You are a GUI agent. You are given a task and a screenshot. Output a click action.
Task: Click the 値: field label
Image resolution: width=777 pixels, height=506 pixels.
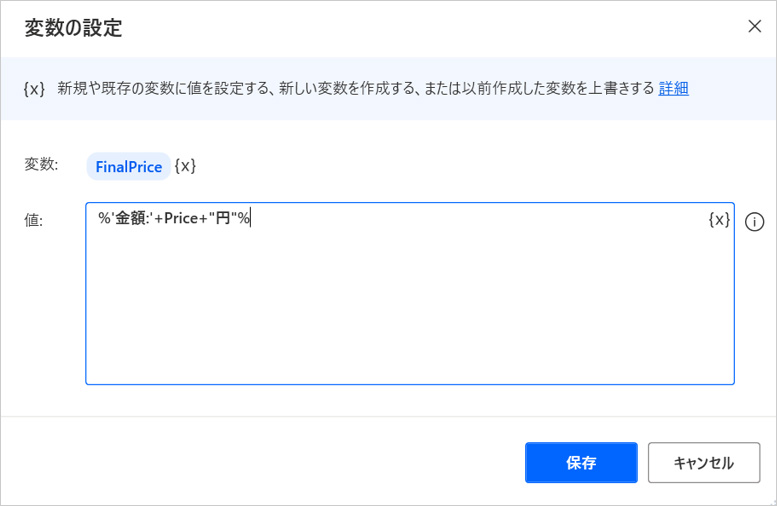click(33, 220)
